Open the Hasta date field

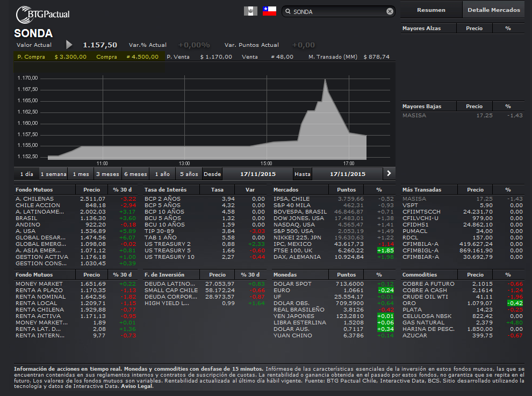(x=347, y=174)
